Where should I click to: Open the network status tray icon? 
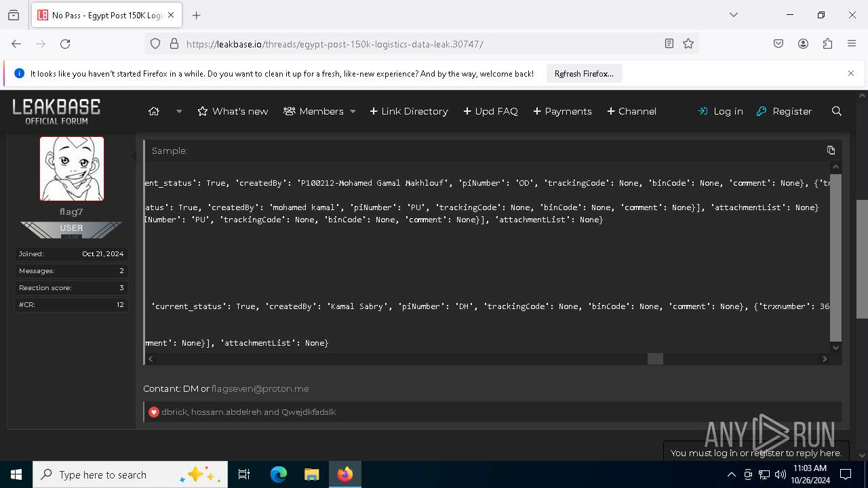(764, 474)
